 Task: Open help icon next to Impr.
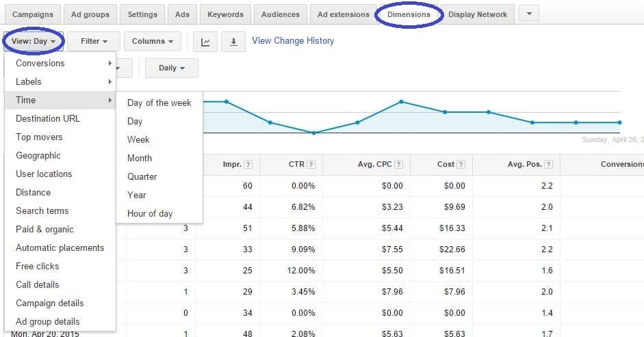pos(248,165)
